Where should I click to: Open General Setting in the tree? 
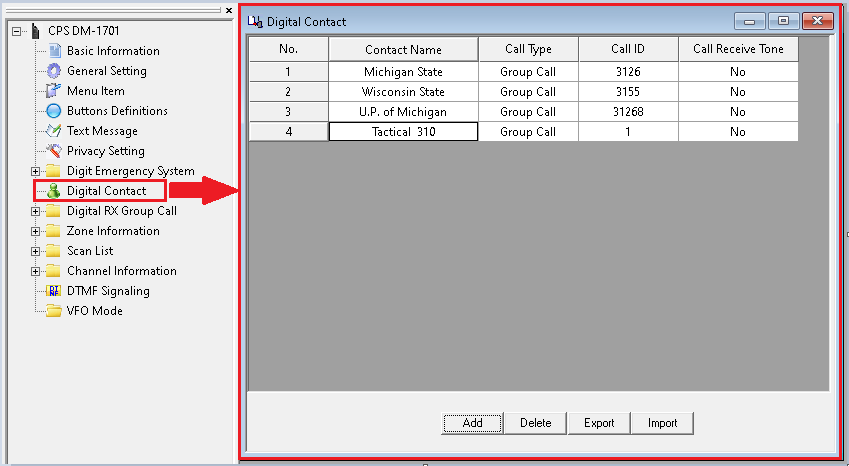(107, 71)
